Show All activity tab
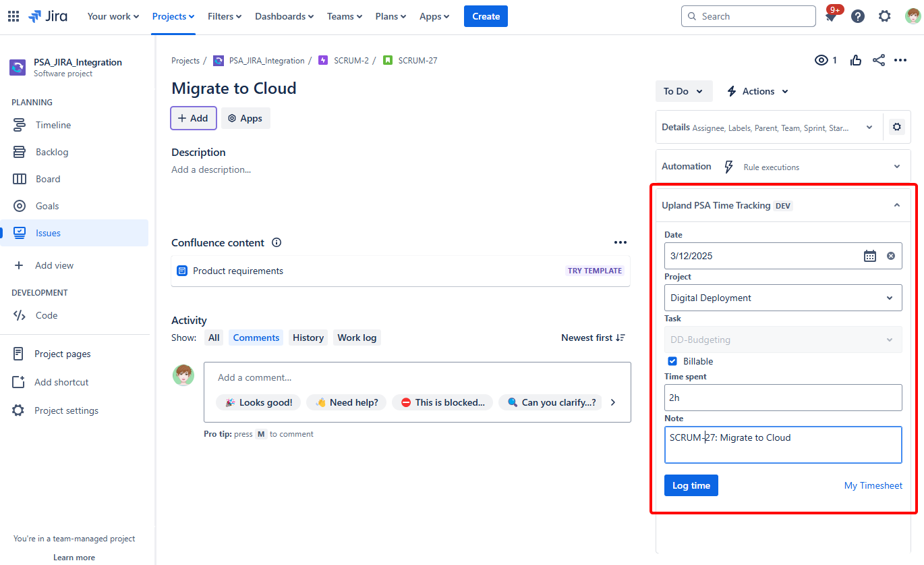 pyautogui.click(x=214, y=338)
